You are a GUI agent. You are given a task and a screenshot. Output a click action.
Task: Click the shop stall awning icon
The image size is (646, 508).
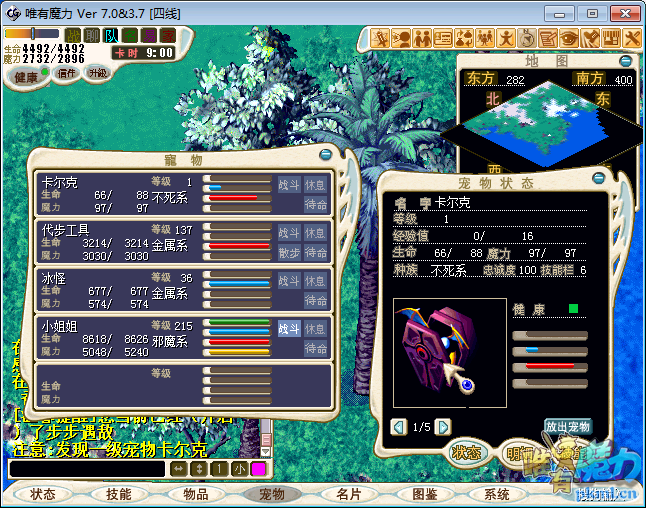(x=611, y=39)
